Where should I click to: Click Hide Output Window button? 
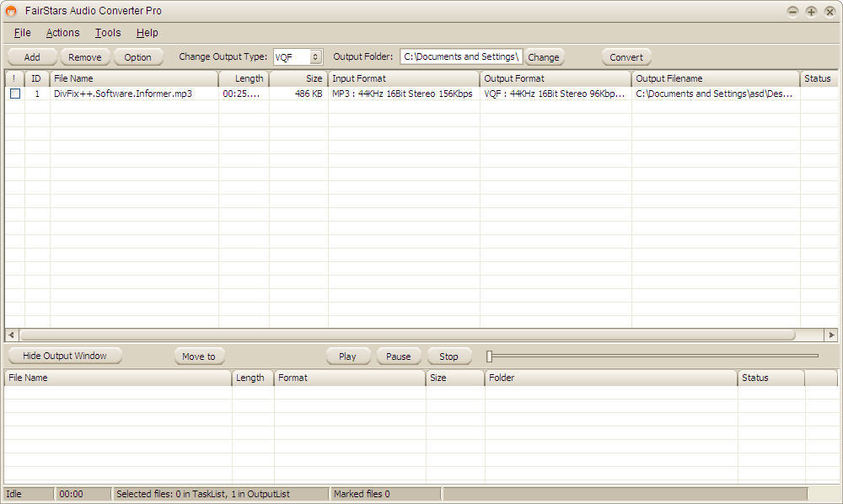point(65,356)
